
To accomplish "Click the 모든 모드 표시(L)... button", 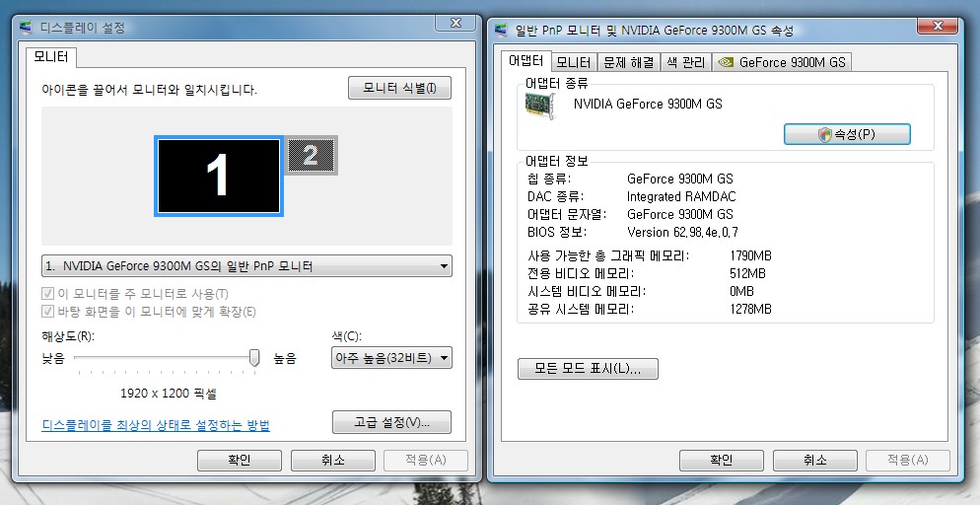I will 588,368.
